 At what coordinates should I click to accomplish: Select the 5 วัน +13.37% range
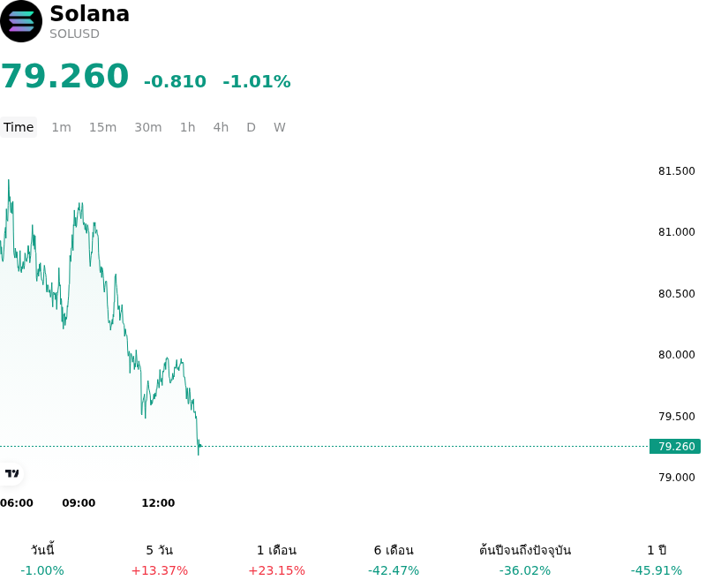[160, 560]
